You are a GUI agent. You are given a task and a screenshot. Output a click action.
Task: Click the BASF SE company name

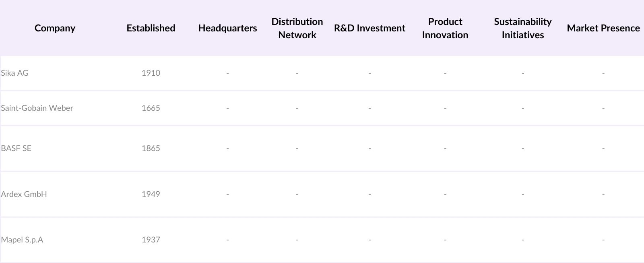pyautogui.click(x=16, y=148)
